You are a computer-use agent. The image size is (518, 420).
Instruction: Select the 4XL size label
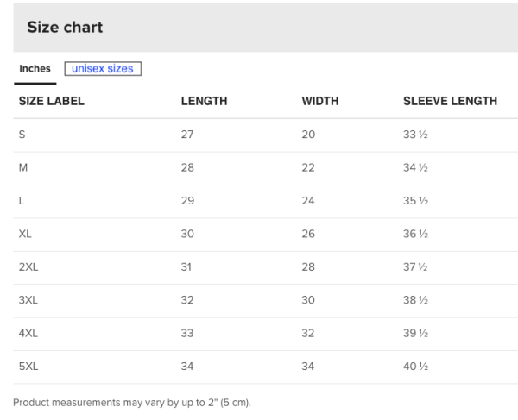[x=28, y=333]
